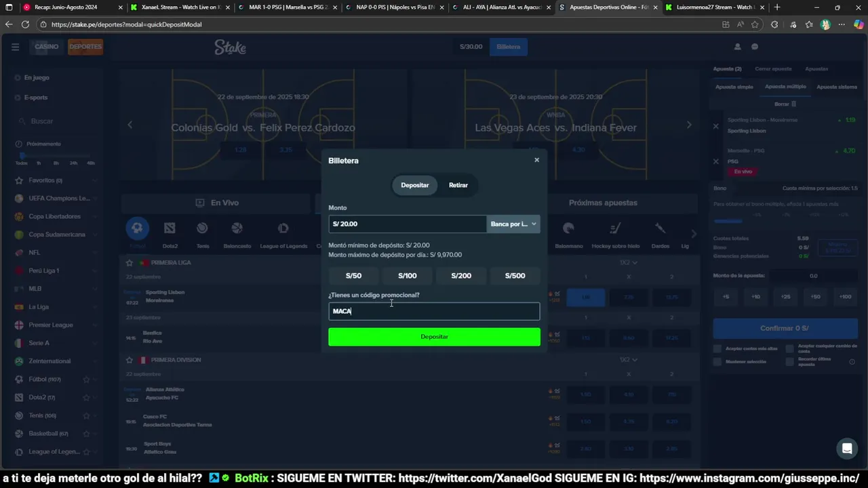Select the S/500 quick amount

pyautogui.click(x=515, y=276)
